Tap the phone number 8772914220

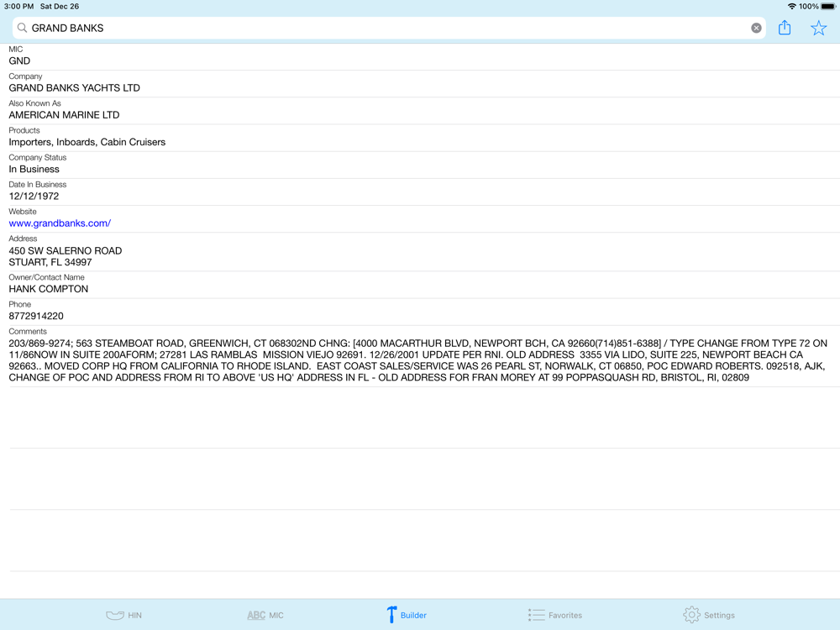[36, 316]
